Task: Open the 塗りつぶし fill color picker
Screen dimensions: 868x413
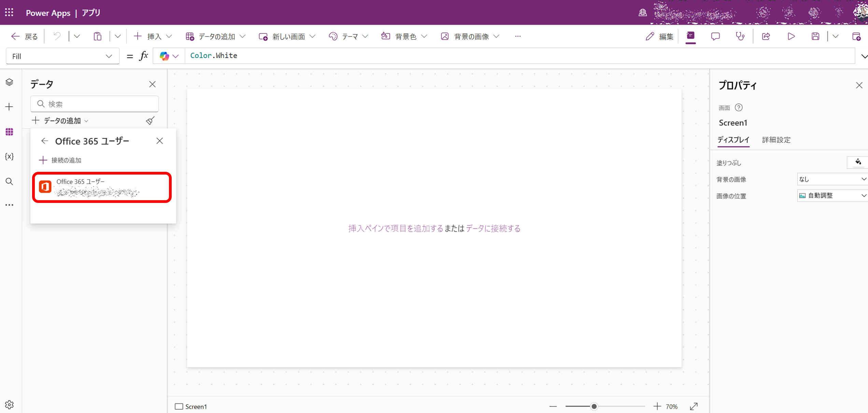Action: point(858,162)
